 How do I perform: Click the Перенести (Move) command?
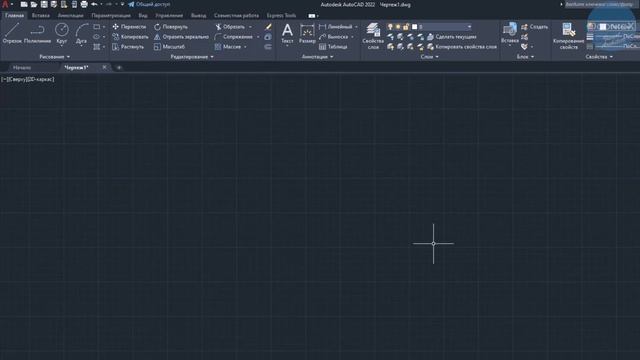coord(129,27)
